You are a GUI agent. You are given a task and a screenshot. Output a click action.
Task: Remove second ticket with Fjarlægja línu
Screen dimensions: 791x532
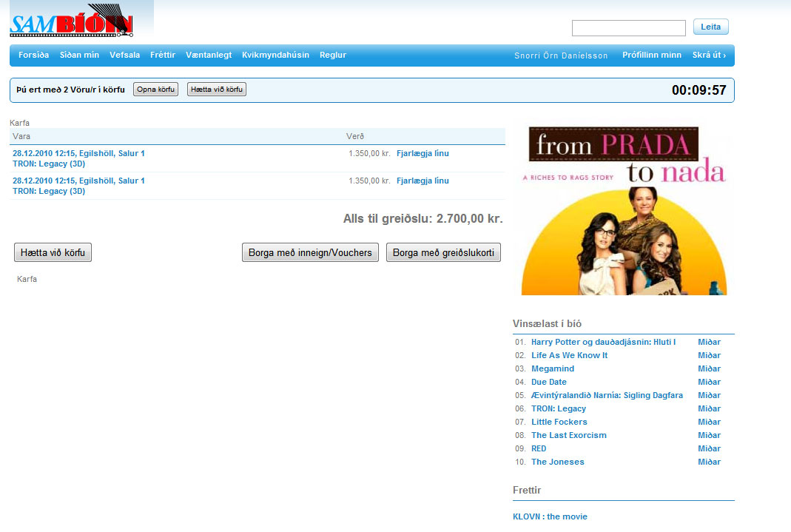click(x=423, y=181)
